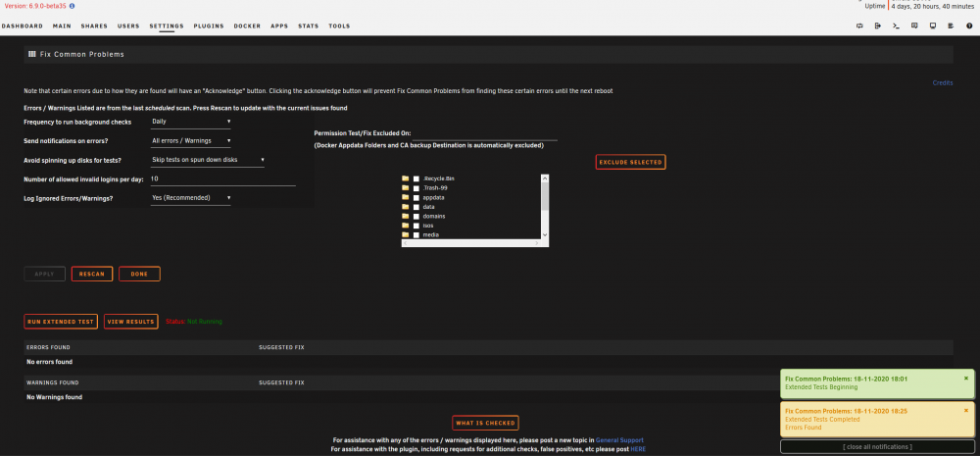Dismiss the Extended Tests Beginning notification
980x456 pixels.
[965, 379]
